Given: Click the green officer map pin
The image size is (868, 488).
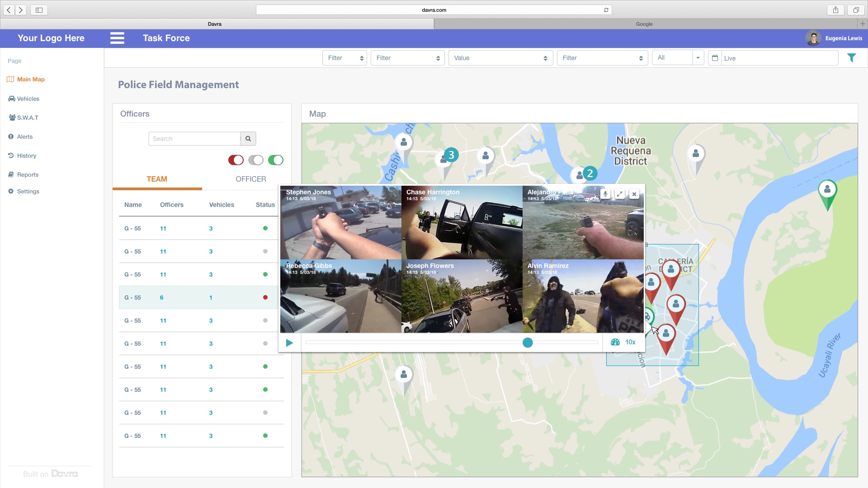Looking at the screenshot, I should (827, 195).
